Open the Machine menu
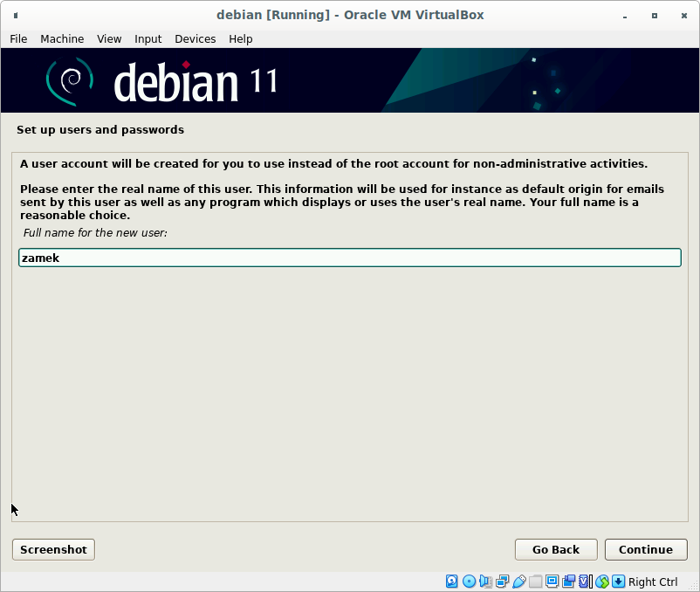This screenshot has height=592, width=700. click(x=62, y=39)
